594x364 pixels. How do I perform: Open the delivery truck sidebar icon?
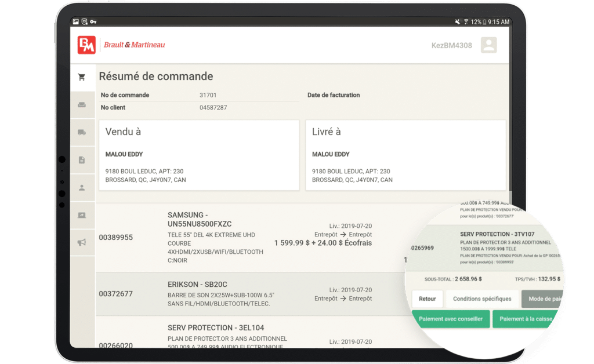[x=81, y=132]
